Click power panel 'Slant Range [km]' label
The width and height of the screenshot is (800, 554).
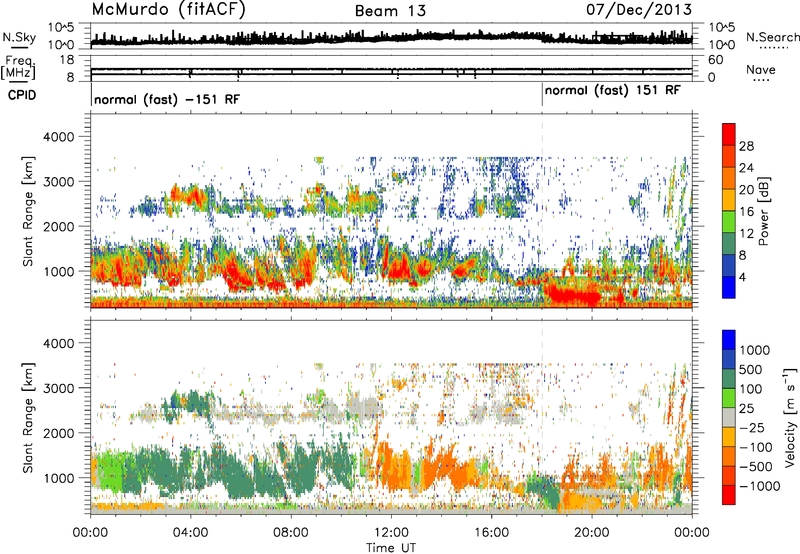29,211
